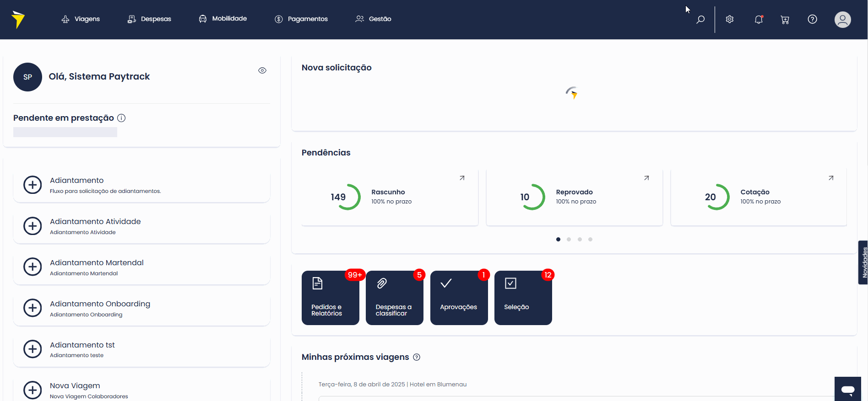This screenshot has height=401, width=868.
Task: Click the Aprovações tile
Action: pos(459,298)
